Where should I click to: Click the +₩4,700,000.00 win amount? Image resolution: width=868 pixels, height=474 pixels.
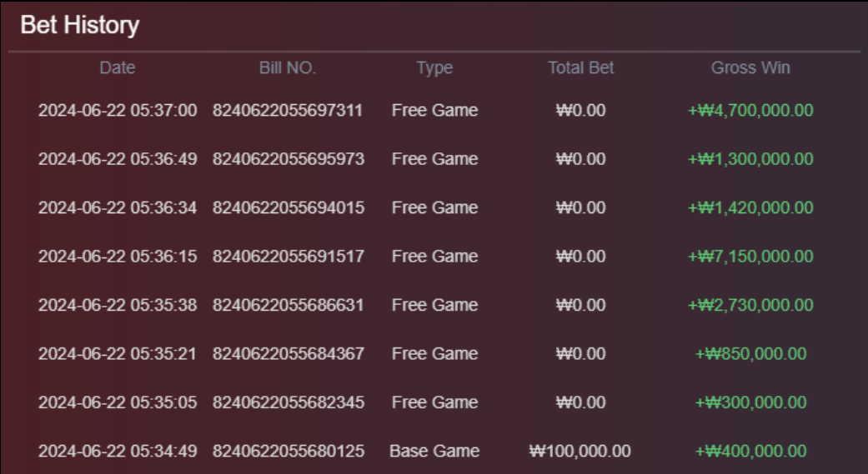pyautogui.click(x=750, y=110)
